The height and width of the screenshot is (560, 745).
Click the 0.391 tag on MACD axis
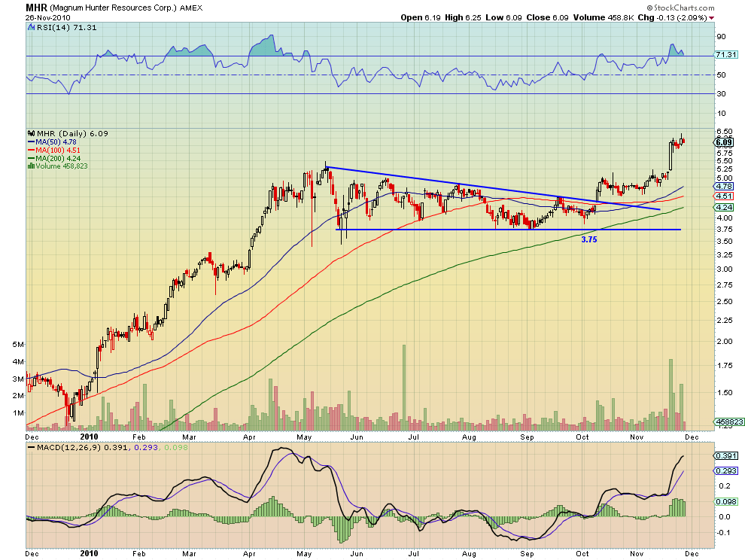tap(726, 456)
